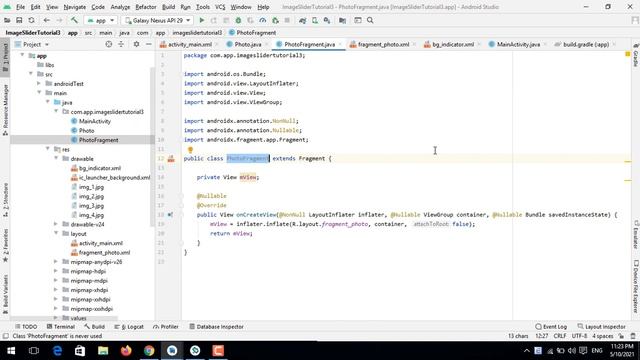Screen dimensions: 640x360
Task: Click the Sync Project with Gradle Files icon
Action: (x=302, y=20)
